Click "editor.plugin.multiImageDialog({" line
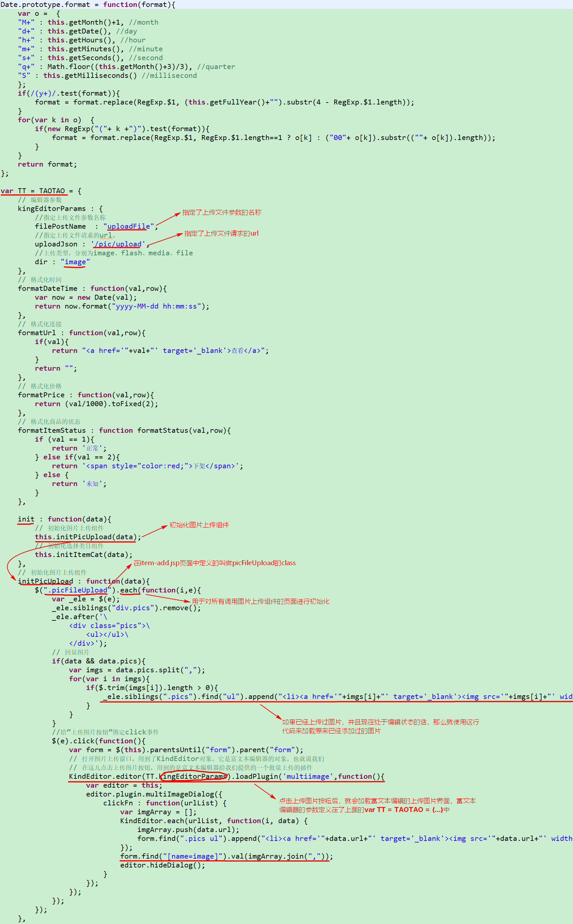 click(154, 794)
